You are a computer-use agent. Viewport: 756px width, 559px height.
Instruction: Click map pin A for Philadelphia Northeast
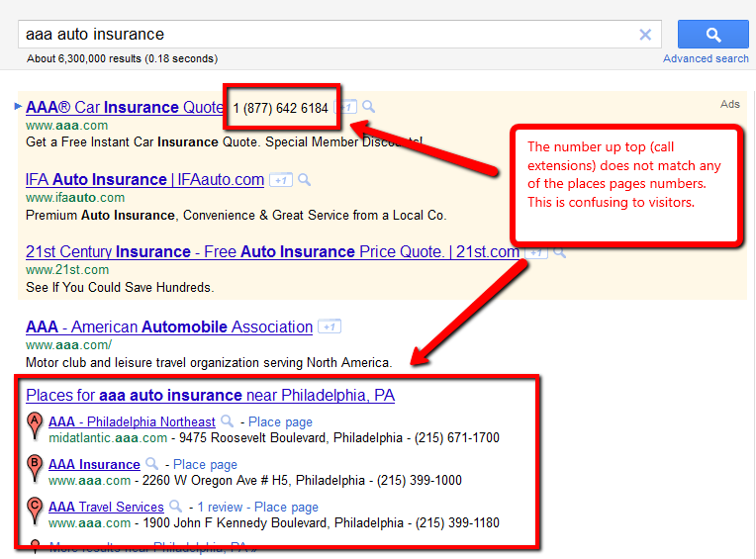tap(36, 426)
